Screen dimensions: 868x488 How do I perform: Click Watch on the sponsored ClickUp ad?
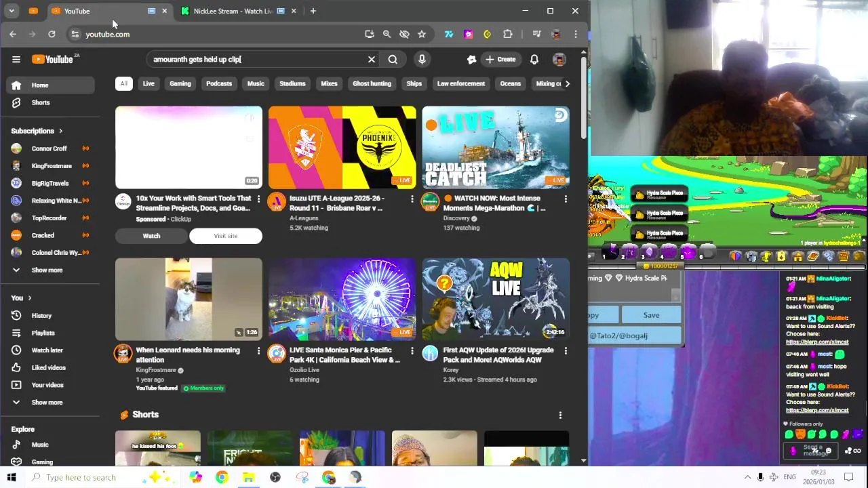coord(151,236)
